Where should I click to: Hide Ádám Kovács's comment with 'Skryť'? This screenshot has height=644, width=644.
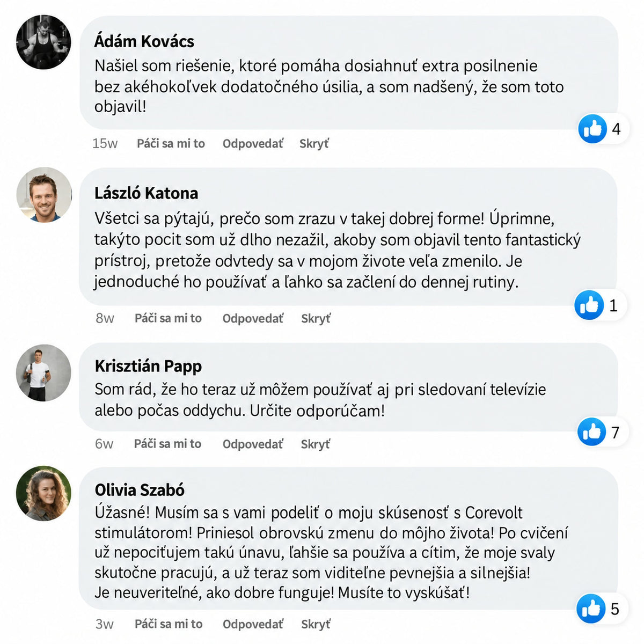tap(314, 143)
